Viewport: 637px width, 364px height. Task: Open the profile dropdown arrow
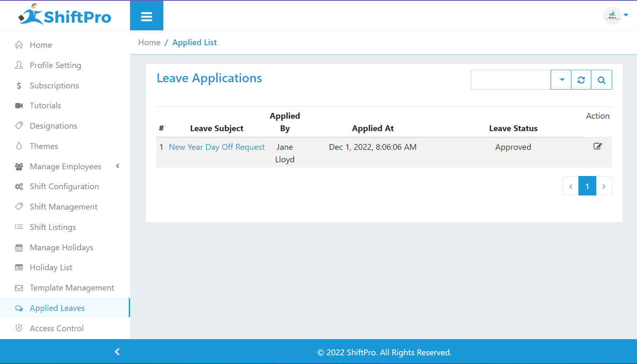coord(626,15)
